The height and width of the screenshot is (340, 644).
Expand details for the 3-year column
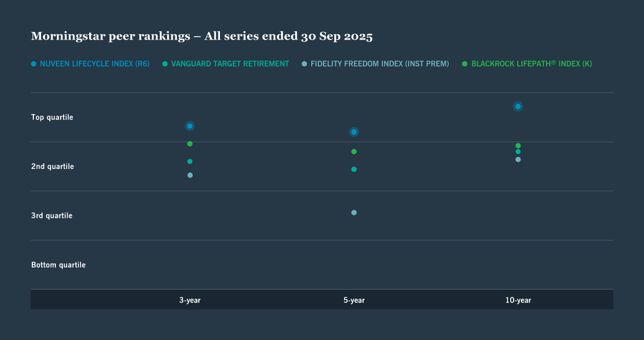(x=190, y=300)
